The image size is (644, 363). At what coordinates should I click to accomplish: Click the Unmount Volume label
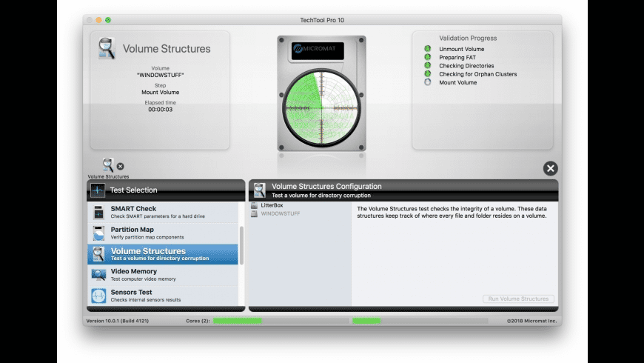click(461, 49)
